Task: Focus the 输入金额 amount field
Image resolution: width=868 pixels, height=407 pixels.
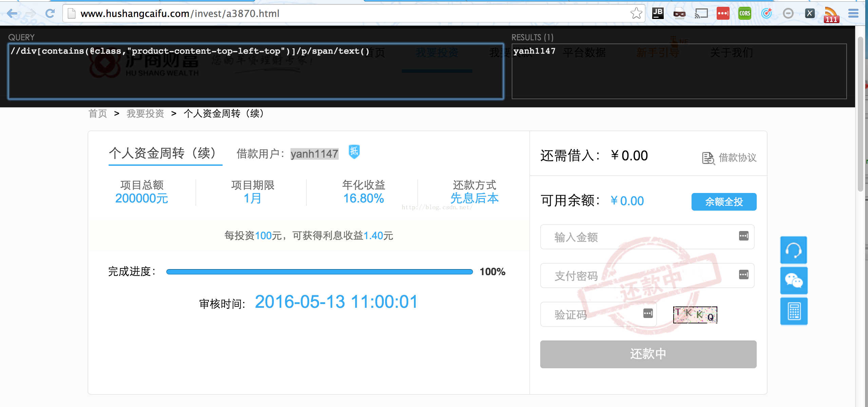Action: click(x=647, y=237)
